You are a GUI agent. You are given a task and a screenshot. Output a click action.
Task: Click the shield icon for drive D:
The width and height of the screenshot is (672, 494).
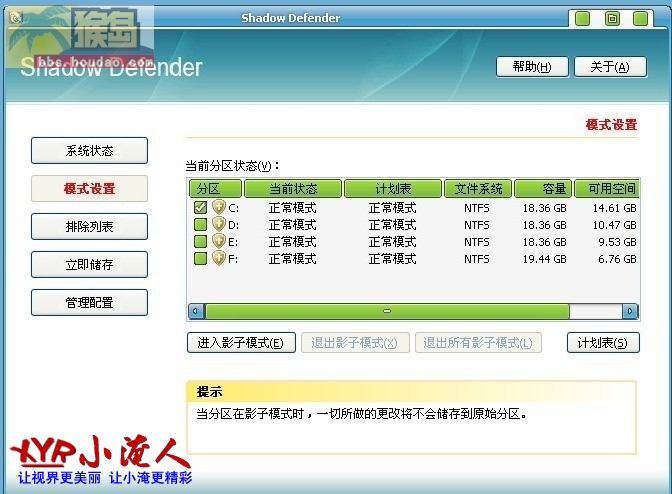point(219,224)
